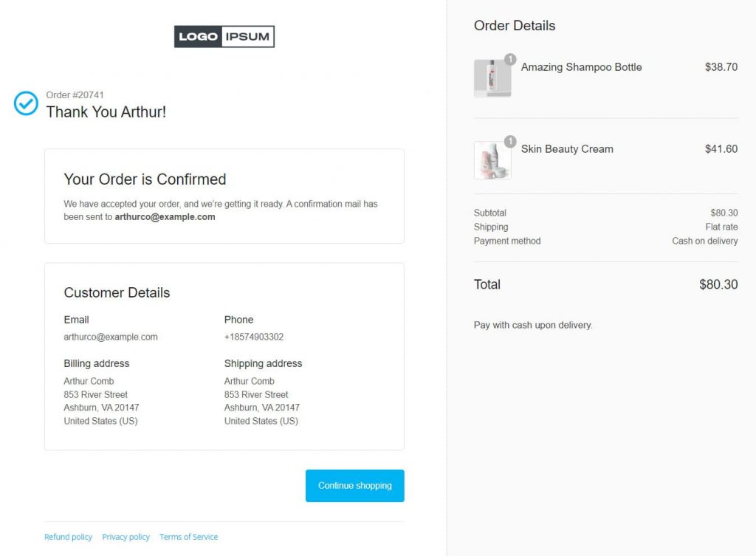Click the bold arthurco@example.com confirmation email

165,217
